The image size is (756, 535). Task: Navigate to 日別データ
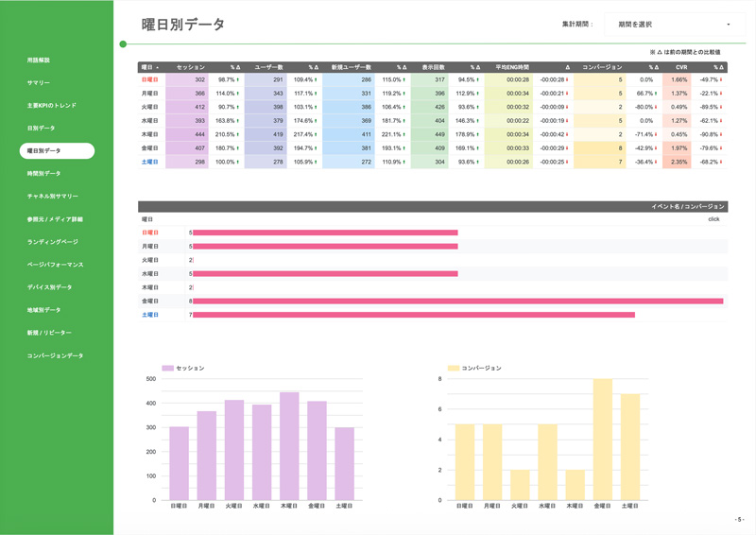42,128
